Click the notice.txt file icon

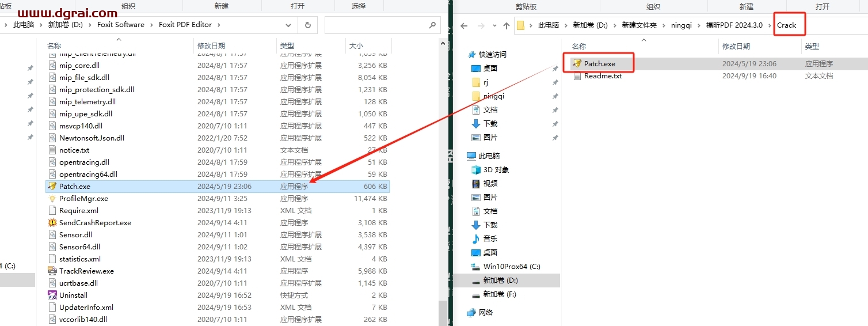tap(52, 150)
